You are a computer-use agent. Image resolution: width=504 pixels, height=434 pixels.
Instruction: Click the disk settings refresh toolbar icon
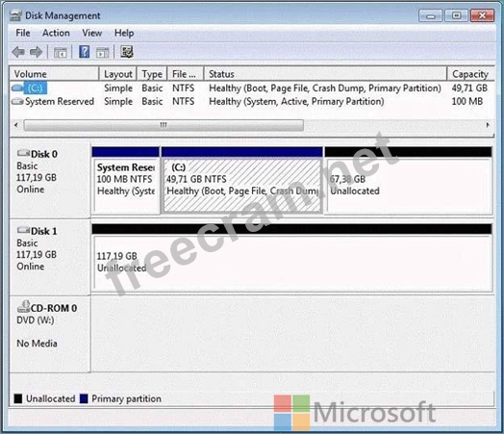[127, 52]
